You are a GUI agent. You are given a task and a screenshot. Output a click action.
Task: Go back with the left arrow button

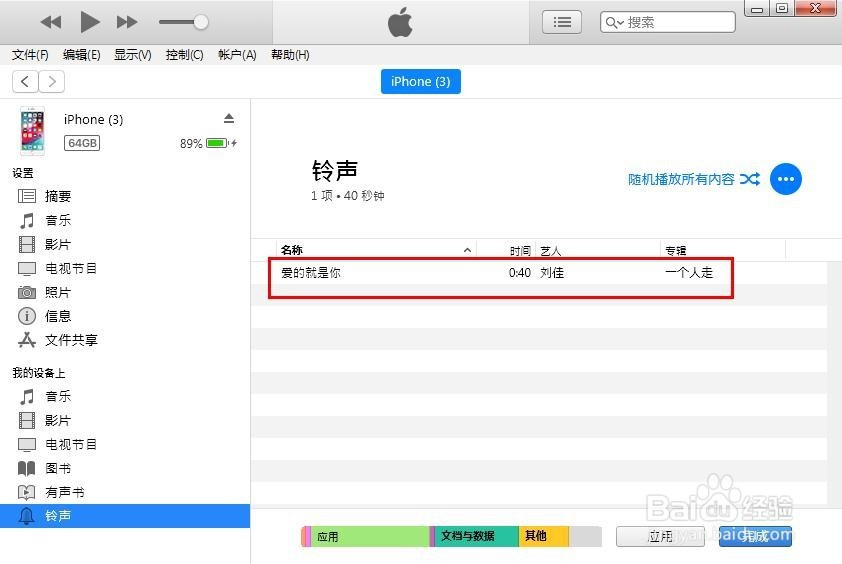point(25,82)
